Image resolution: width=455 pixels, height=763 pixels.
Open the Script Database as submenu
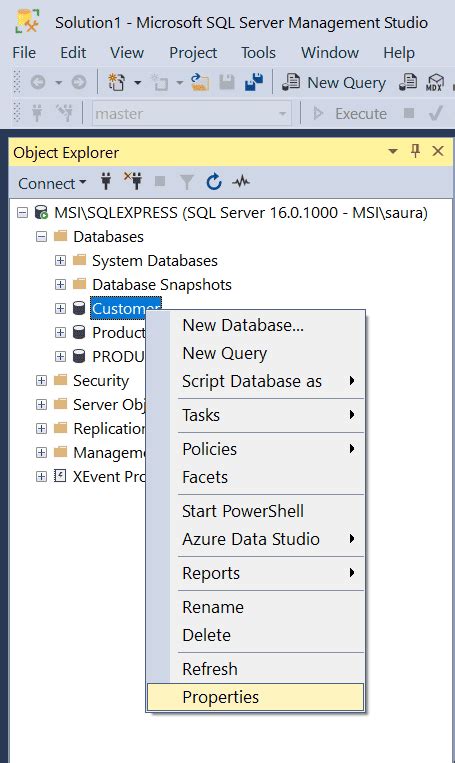[255, 381]
